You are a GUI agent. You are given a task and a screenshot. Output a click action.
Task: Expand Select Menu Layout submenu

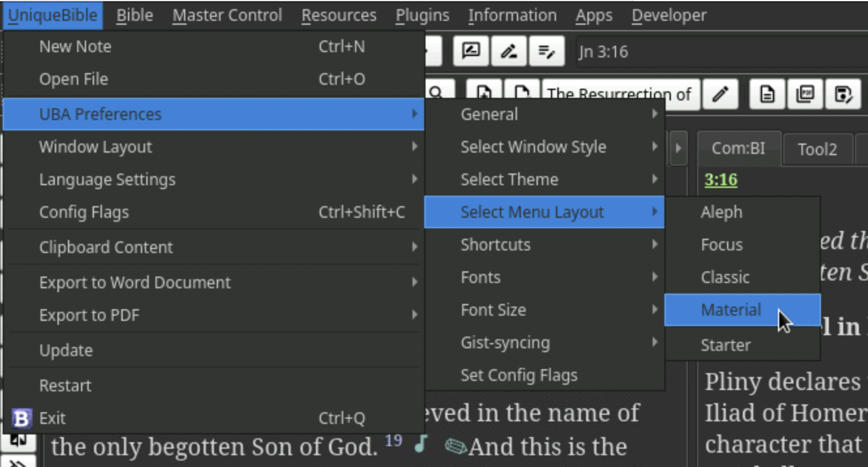tap(544, 213)
